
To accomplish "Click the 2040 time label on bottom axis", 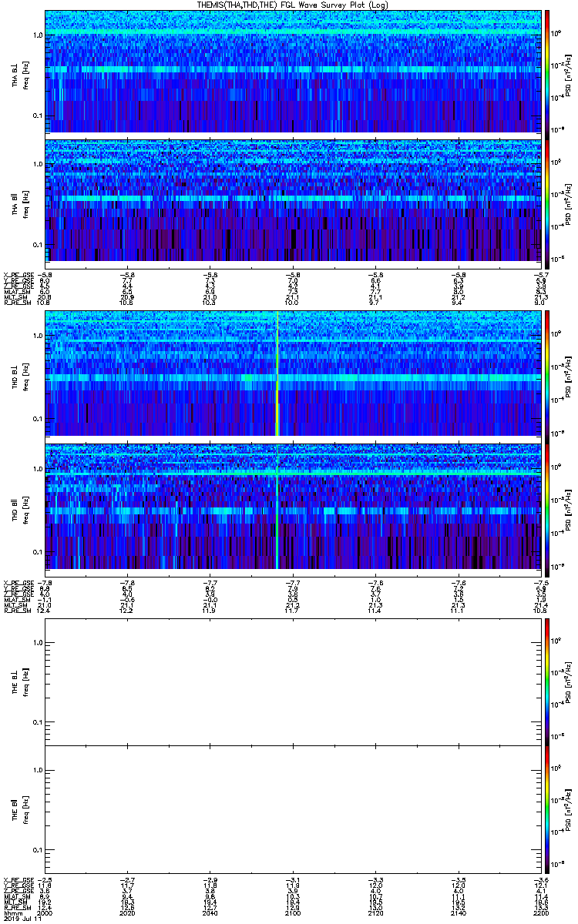I will click(x=210, y=912).
